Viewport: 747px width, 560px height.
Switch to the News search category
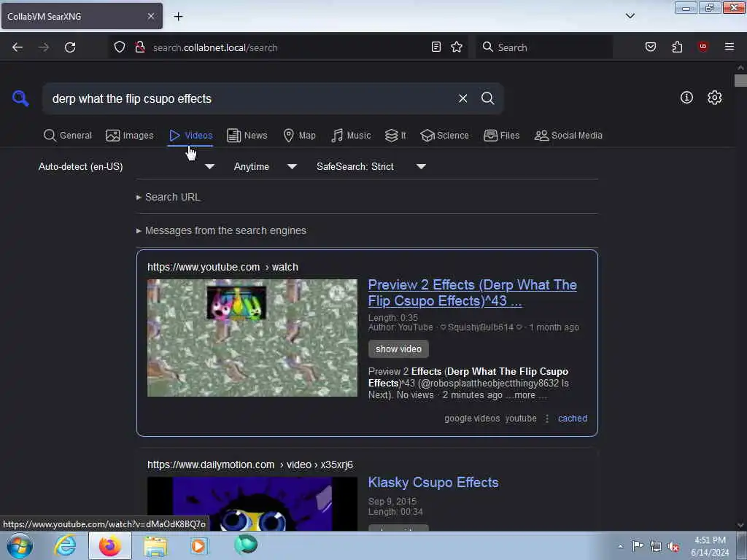point(247,136)
